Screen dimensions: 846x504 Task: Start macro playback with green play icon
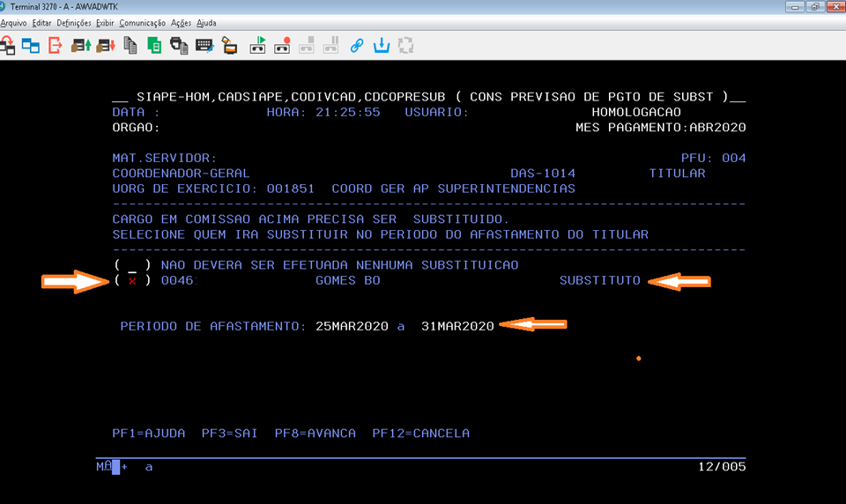[259, 45]
